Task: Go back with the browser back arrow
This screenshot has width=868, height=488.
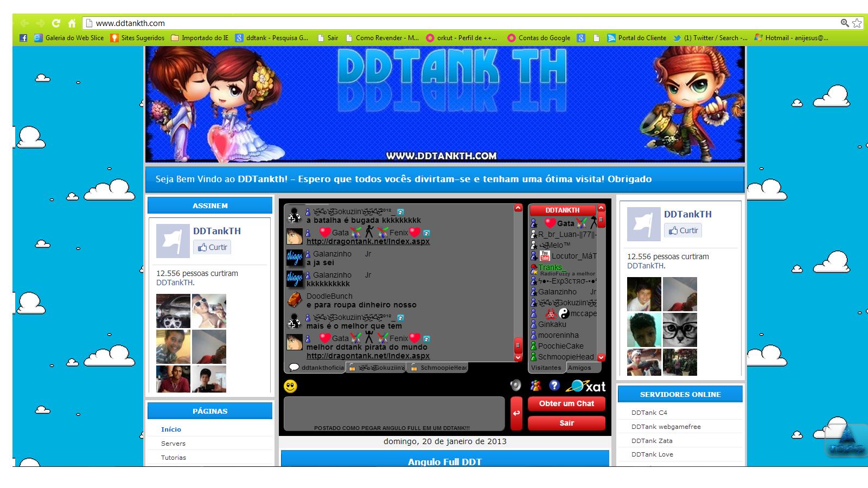Action: pyautogui.click(x=24, y=23)
